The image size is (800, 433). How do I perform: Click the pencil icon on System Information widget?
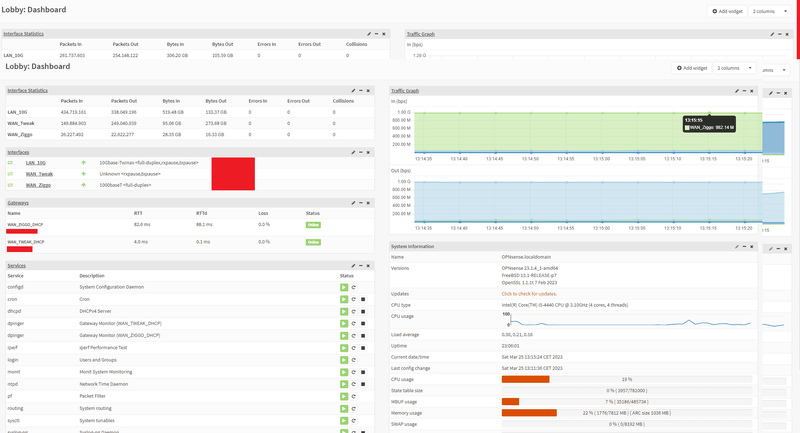tap(737, 246)
